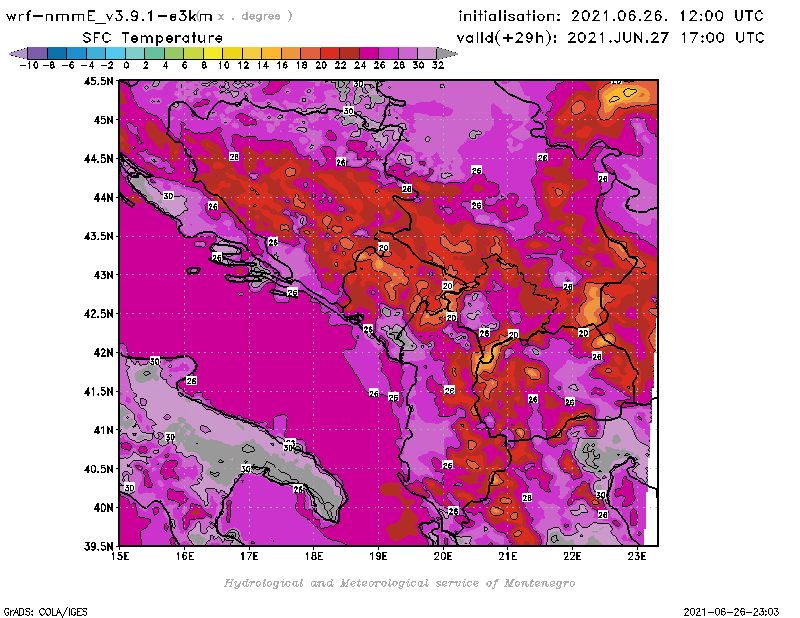Pick the red legend swatch between 20 and 22
800x618 pixels.
(x=330, y=53)
